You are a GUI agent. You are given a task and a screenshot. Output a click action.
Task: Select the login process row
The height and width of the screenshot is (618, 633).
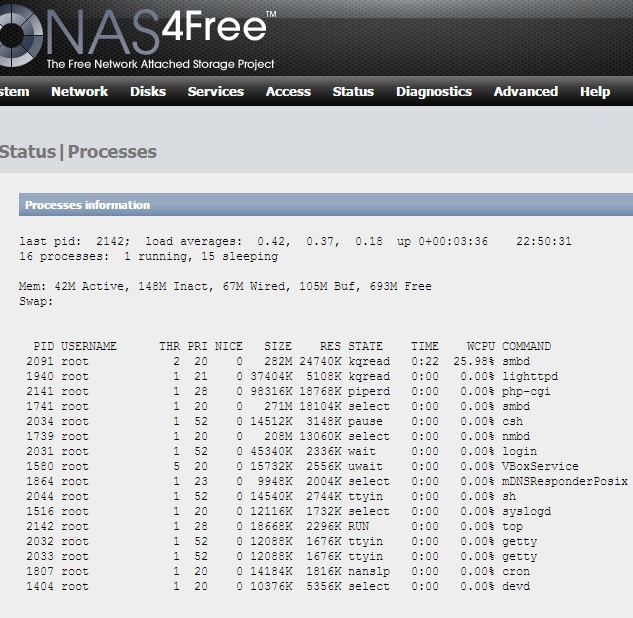click(x=281, y=451)
